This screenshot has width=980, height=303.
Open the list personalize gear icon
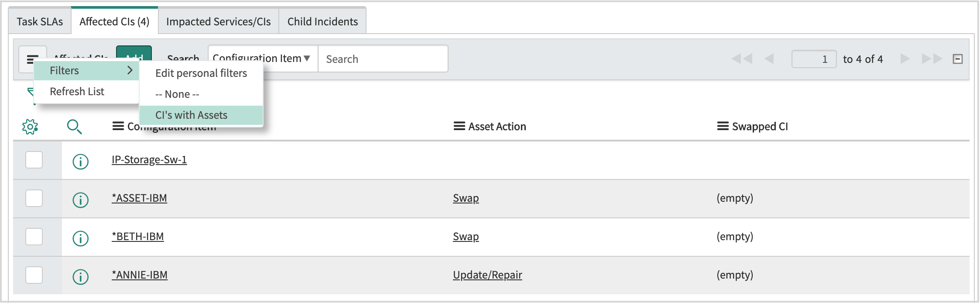(30, 127)
